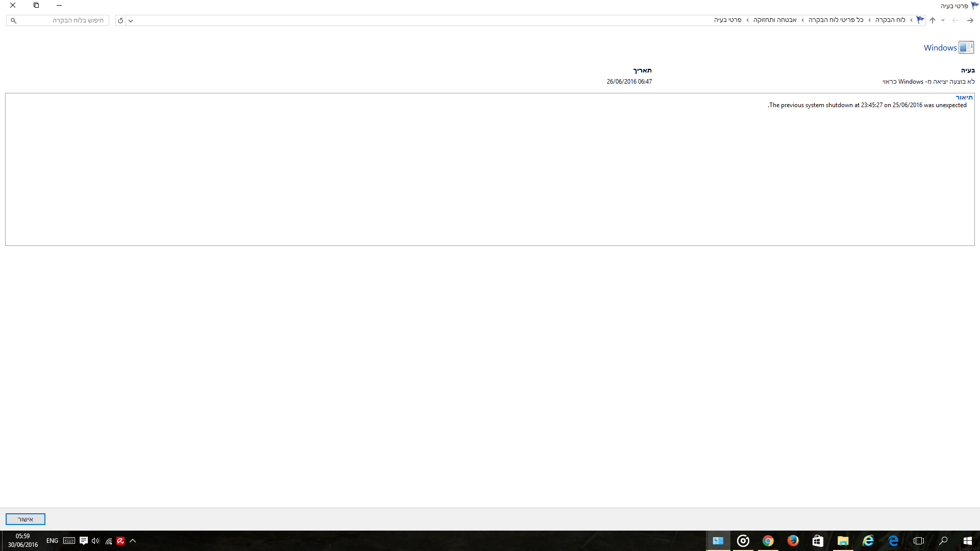This screenshot has height=551, width=980.
Task: Open Task View in taskbar
Action: (919, 541)
